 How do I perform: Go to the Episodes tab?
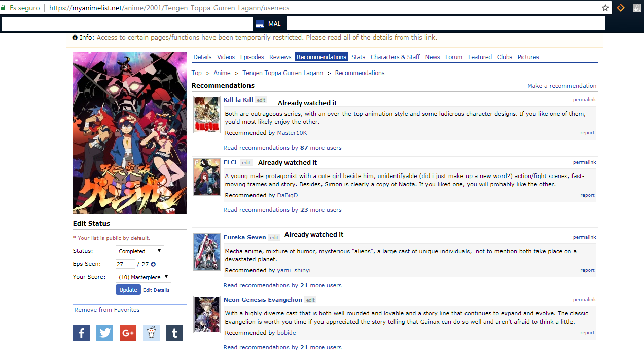(x=252, y=57)
